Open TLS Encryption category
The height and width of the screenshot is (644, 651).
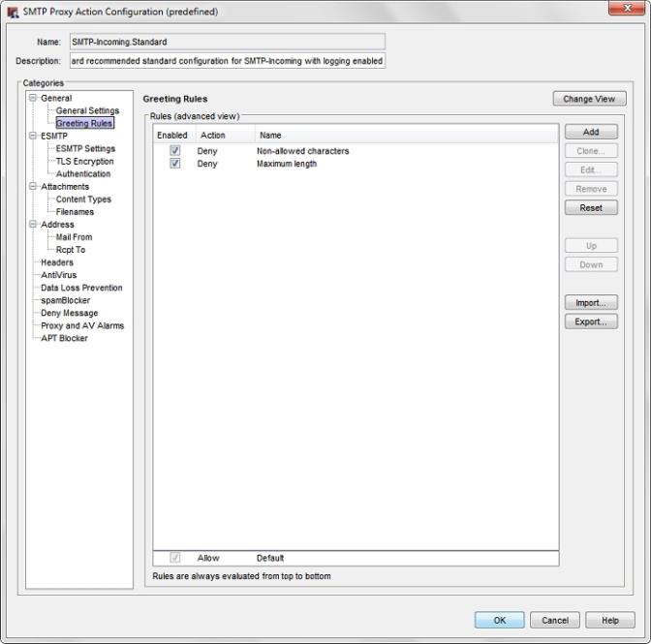pyautogui.click(x=84, y=161)
